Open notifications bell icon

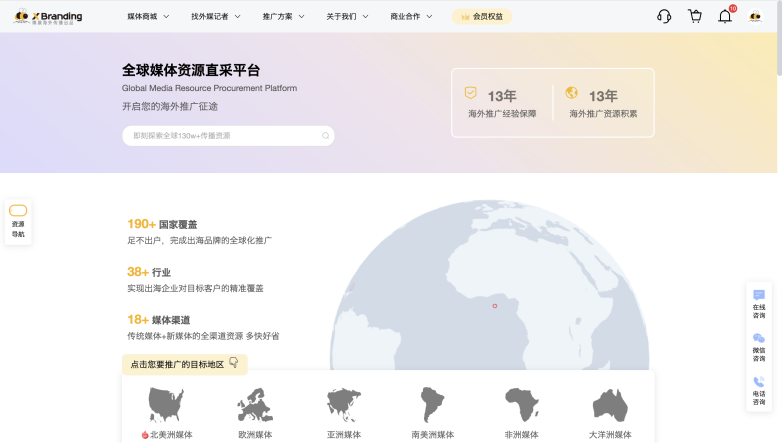coord(725,16)
